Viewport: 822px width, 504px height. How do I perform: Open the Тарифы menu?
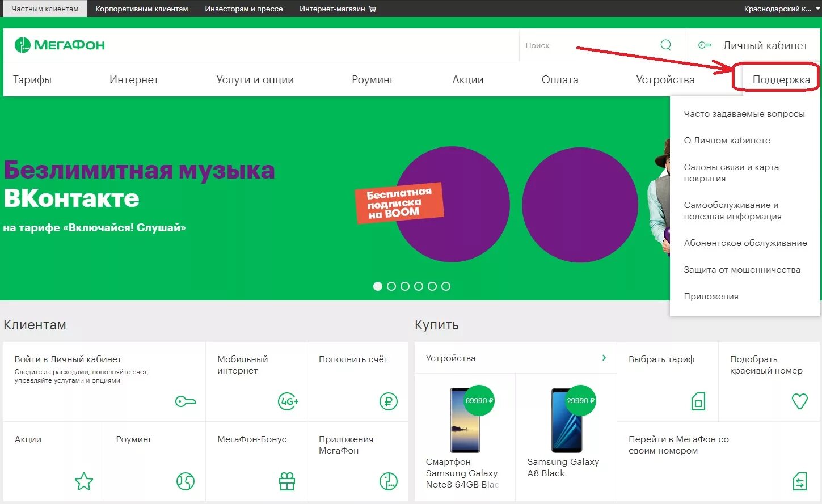[x=32, y=80]
